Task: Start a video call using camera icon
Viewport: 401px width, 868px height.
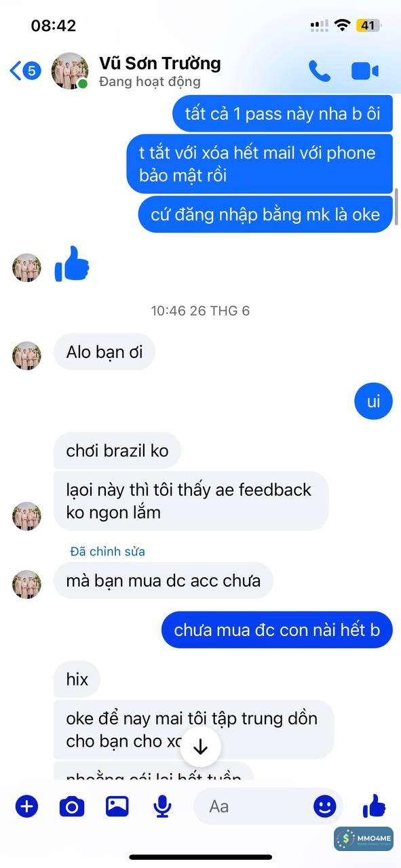Action: 364,71
